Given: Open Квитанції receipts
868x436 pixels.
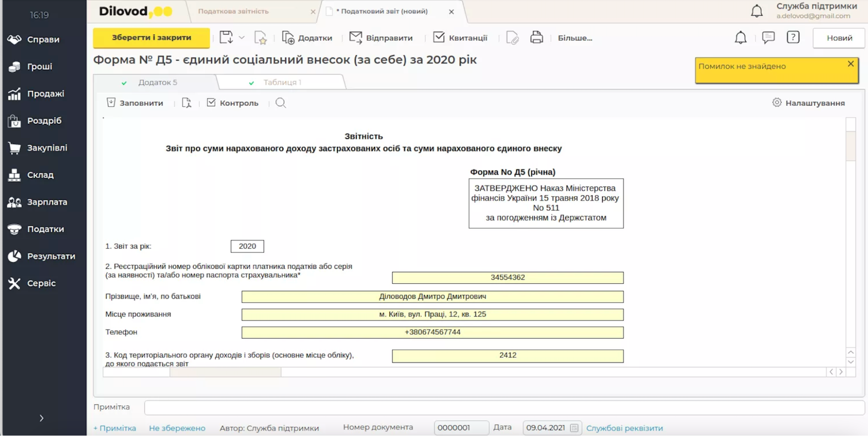Looking at the screenshot, I should tap(460, 38).
